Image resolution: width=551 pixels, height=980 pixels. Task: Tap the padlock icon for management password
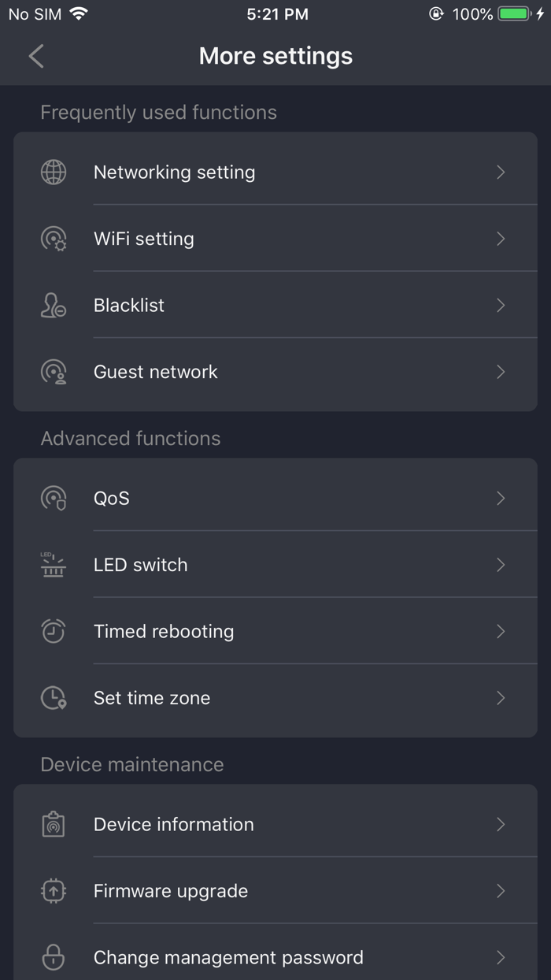[x=53, y=957]
